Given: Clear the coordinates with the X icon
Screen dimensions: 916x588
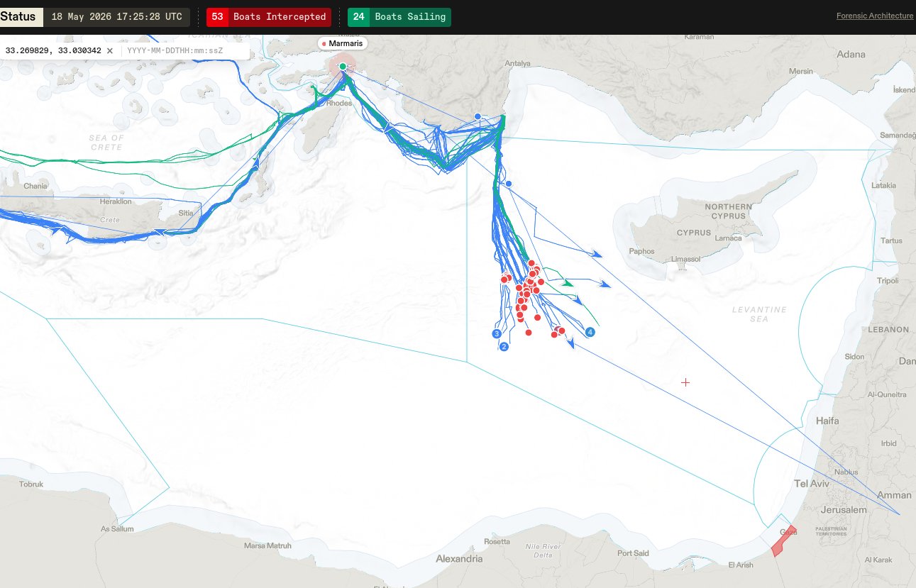Looking at the screenshot, I should click(110, 51).
